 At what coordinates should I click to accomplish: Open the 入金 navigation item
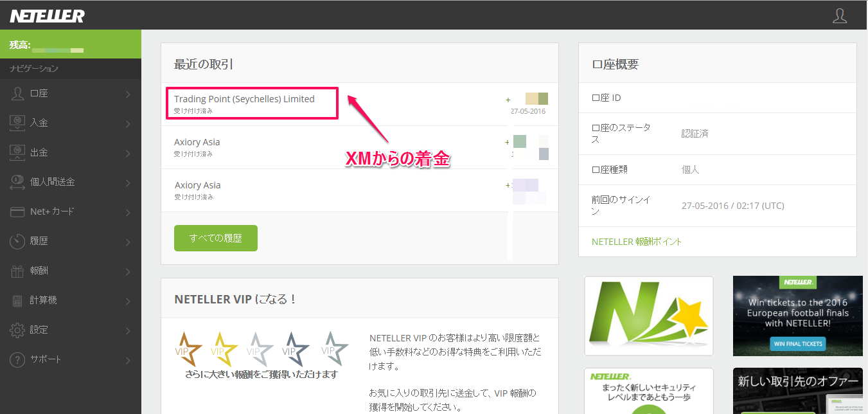[71, 123]
